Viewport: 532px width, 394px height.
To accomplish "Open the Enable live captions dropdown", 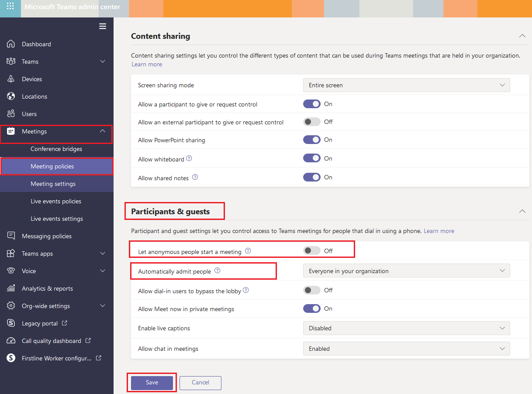I will click(x=406, y=328).
